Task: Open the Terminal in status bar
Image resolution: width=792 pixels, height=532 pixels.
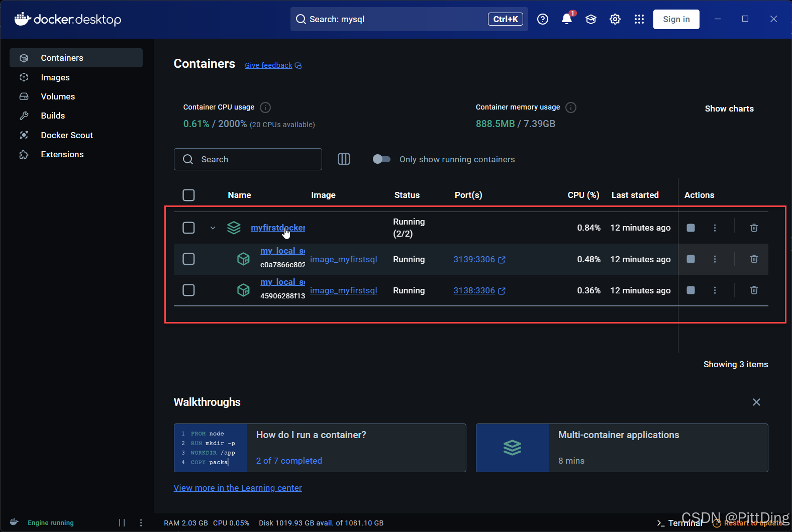Action: (x=679, y=523)
